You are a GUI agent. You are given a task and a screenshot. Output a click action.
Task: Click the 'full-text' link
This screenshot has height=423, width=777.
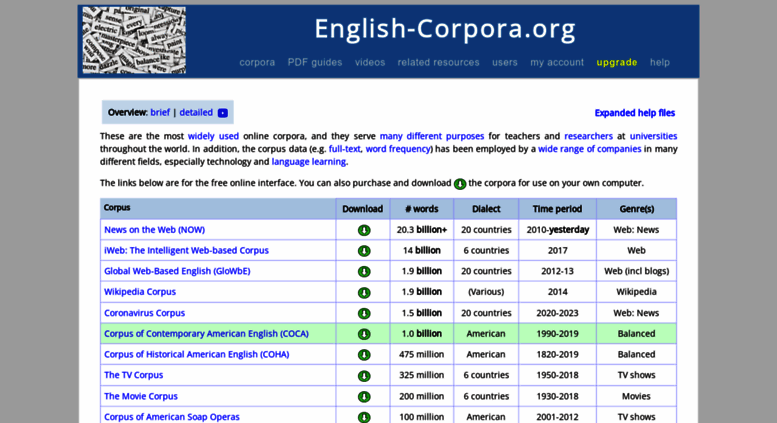click(x=345, y=149)
